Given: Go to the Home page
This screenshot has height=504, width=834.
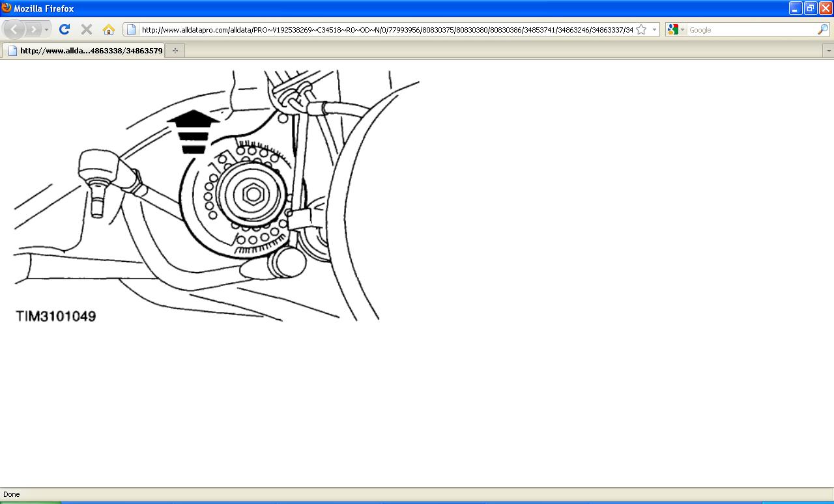Looking at the screenshot, I should 109,29.
